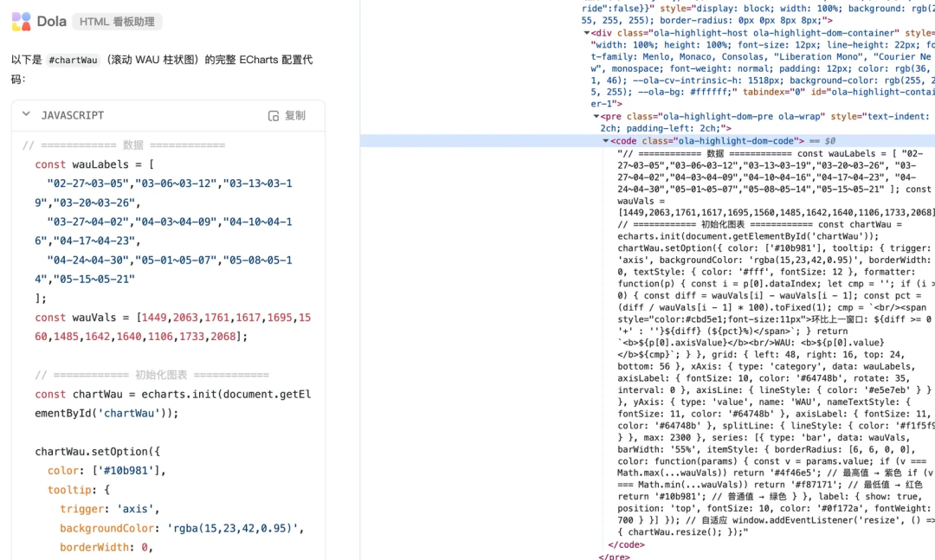Viewport: 935px width, 560px height.
Task: Click the "04-17~04-23" string in the chat code
Action: click(94, 241)
